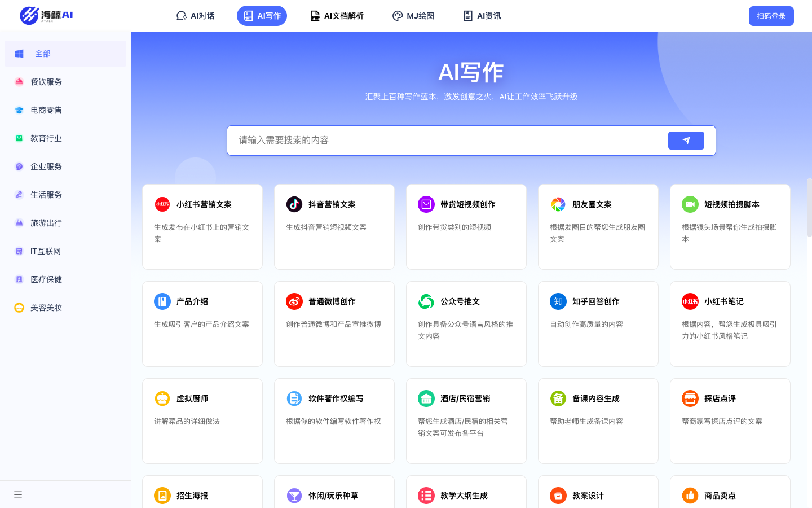
Task: Click the 朋友圈文案 colorful shutter icon
Action: (558, 204)
